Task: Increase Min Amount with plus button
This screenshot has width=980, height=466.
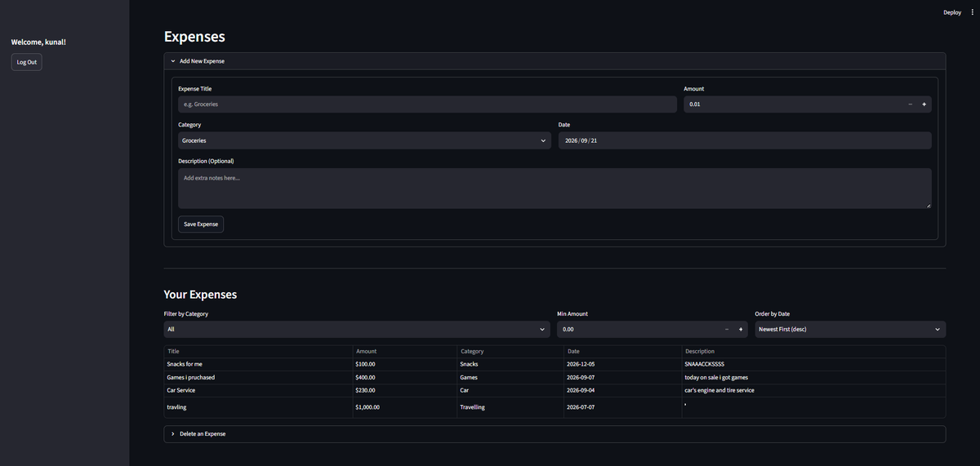Action: (741, 329)
